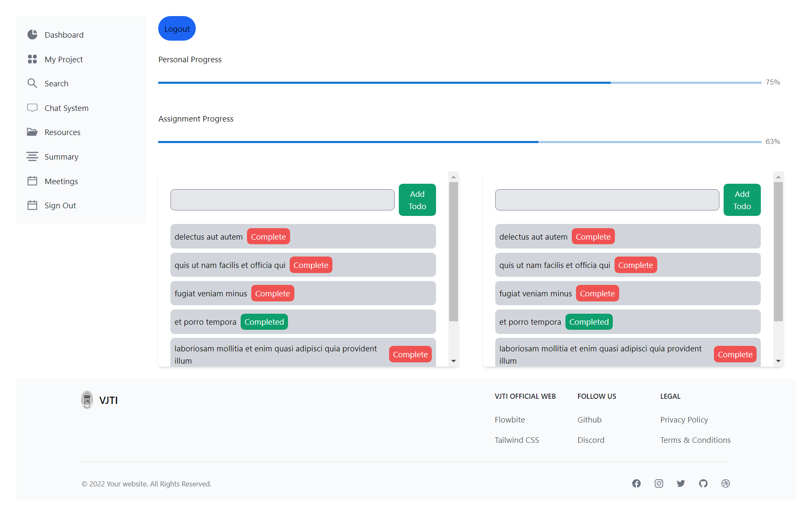Image resolution: width=812 pixels, height=508 pixels.
Task: Focus the left todo text input field
Action: (x=282, y=200)
